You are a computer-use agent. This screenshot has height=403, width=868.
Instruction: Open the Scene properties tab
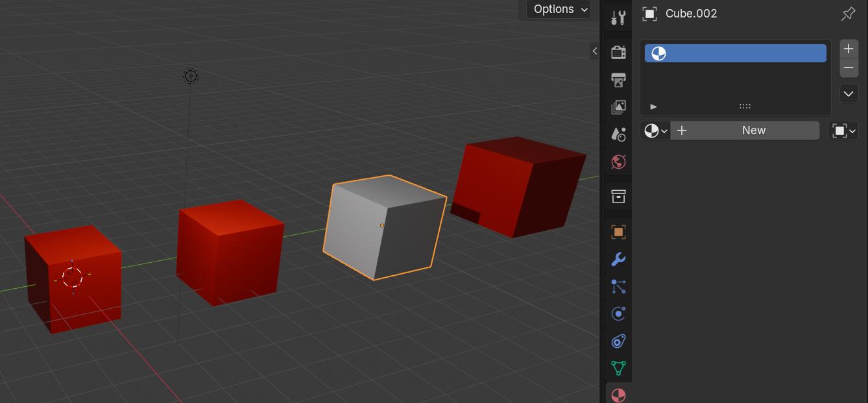click(x=618, y=134)
